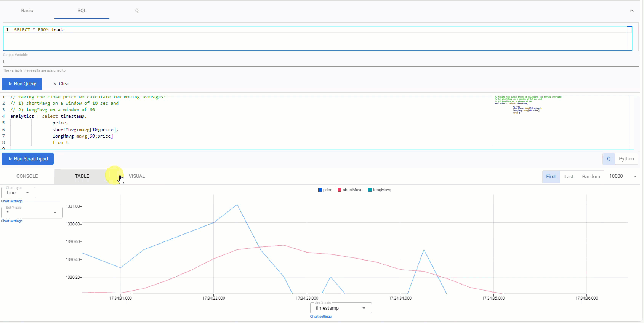Open the Set Y-axis dropdown

click(32, 213)
